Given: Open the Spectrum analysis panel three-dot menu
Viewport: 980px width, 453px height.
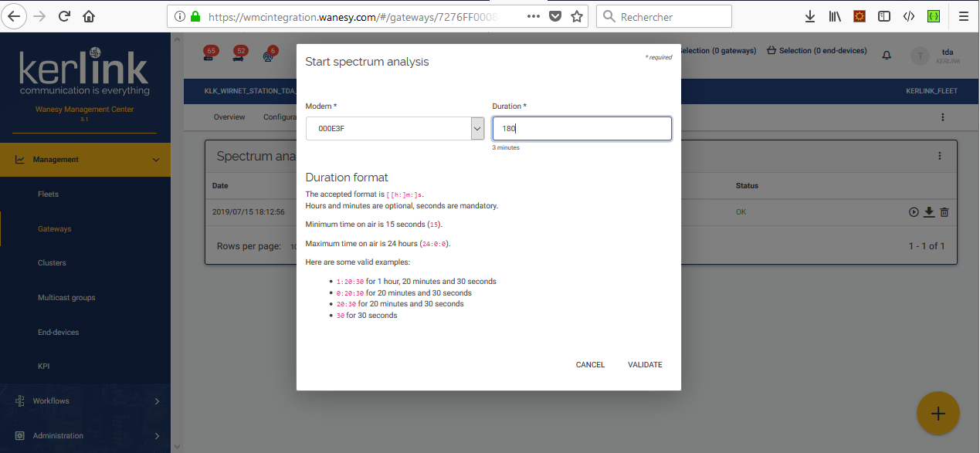Looking at the screenshot, I should tap(939, 156).
